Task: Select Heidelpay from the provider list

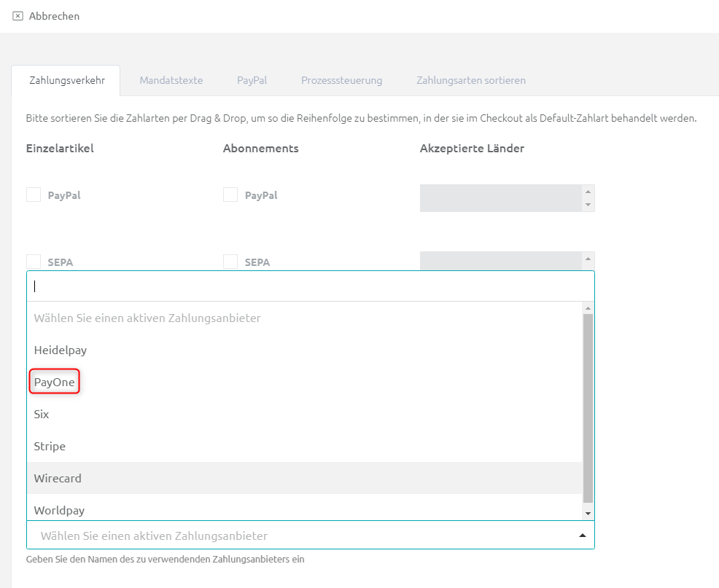Action: pos(61,350)
